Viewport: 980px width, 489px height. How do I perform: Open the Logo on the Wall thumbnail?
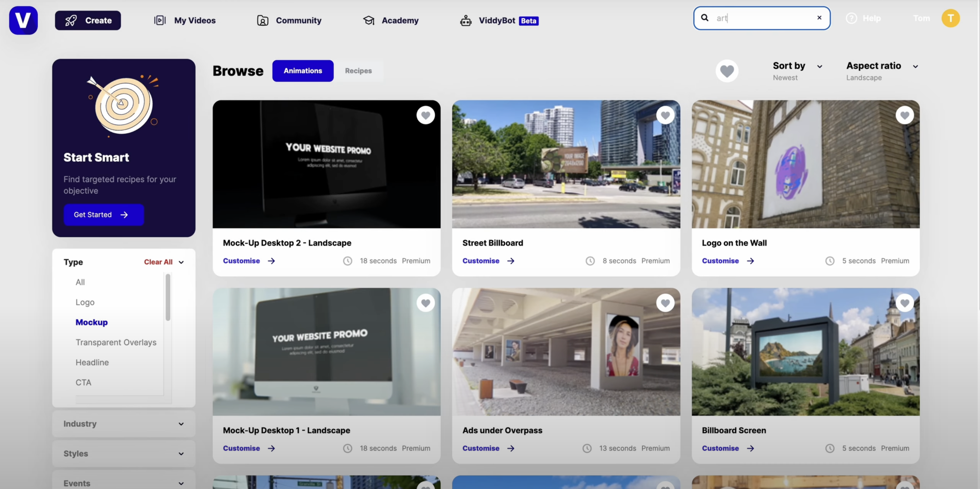tap(805, 164)
